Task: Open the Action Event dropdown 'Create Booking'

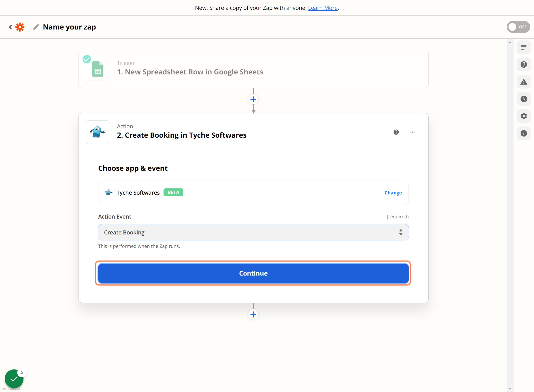Action: 253,232
